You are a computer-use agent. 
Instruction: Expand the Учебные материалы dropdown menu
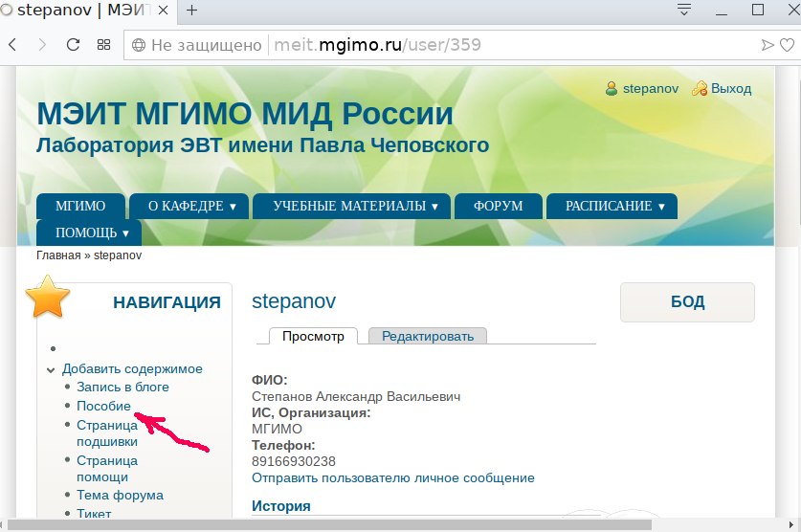coord(352,207)
